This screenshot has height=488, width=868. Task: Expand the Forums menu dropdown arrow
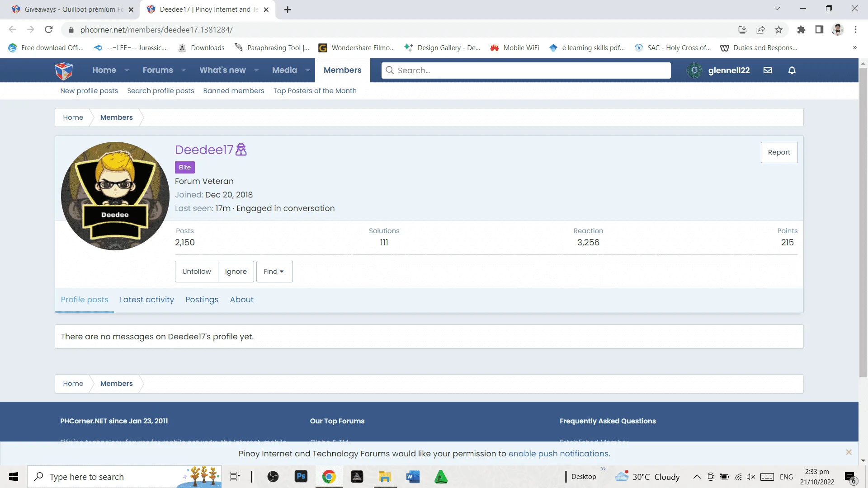click(x=184, y=70)
